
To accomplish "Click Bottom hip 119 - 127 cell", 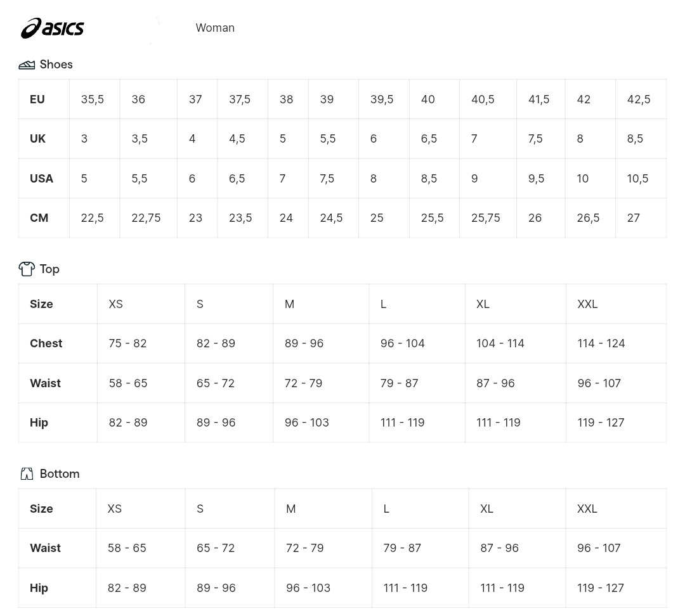I will pos(616,588).
